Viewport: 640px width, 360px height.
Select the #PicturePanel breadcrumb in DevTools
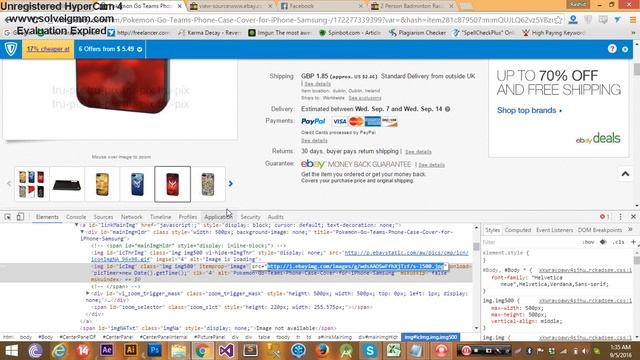209,337
